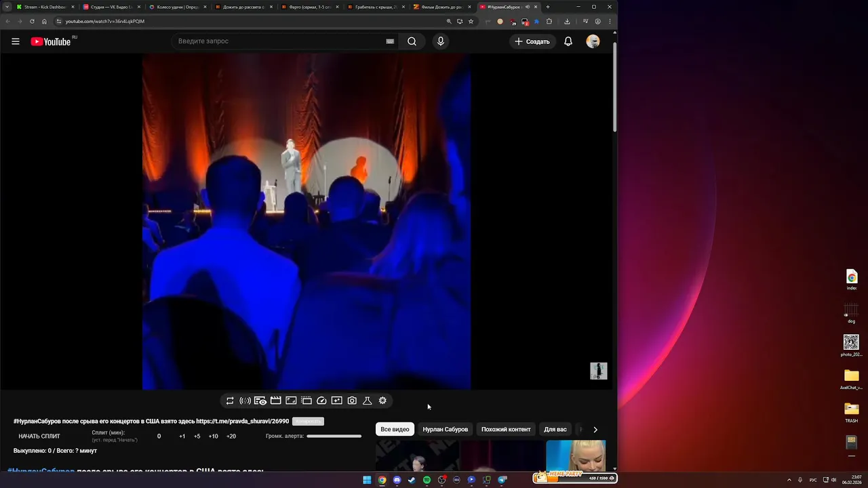Click the Создать button

[x=532, y=41]
